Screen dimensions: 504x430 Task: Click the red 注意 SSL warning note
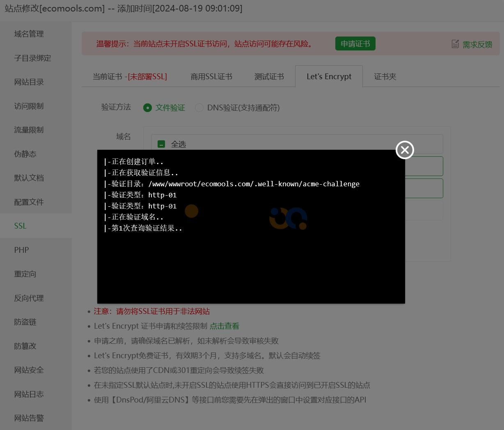click(152, 311)
